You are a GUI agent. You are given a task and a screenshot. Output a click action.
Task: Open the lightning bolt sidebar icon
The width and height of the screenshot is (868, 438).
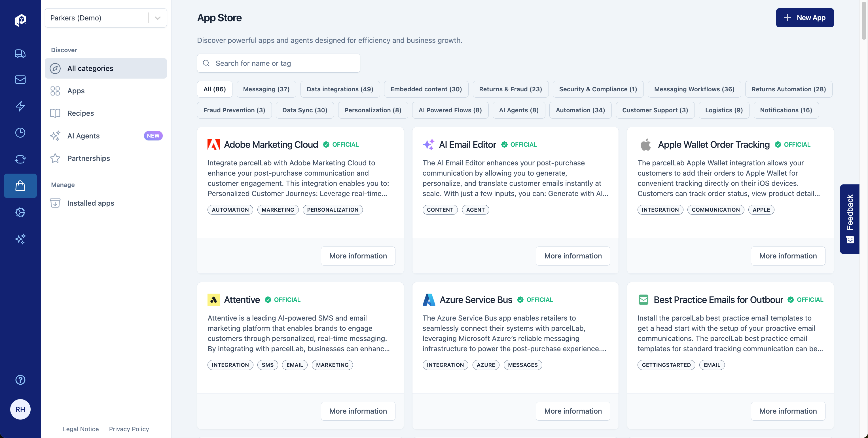[x=20, y=106]
